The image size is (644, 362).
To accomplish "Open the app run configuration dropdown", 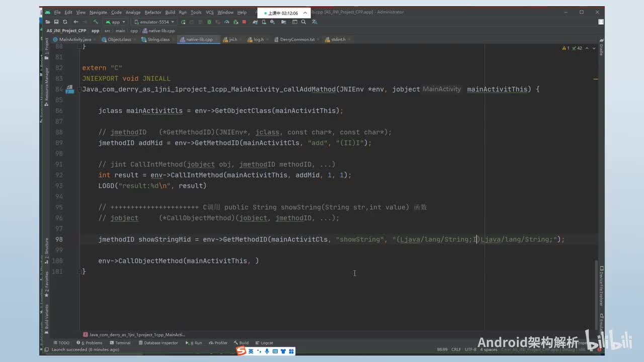I will coord(115,22).
